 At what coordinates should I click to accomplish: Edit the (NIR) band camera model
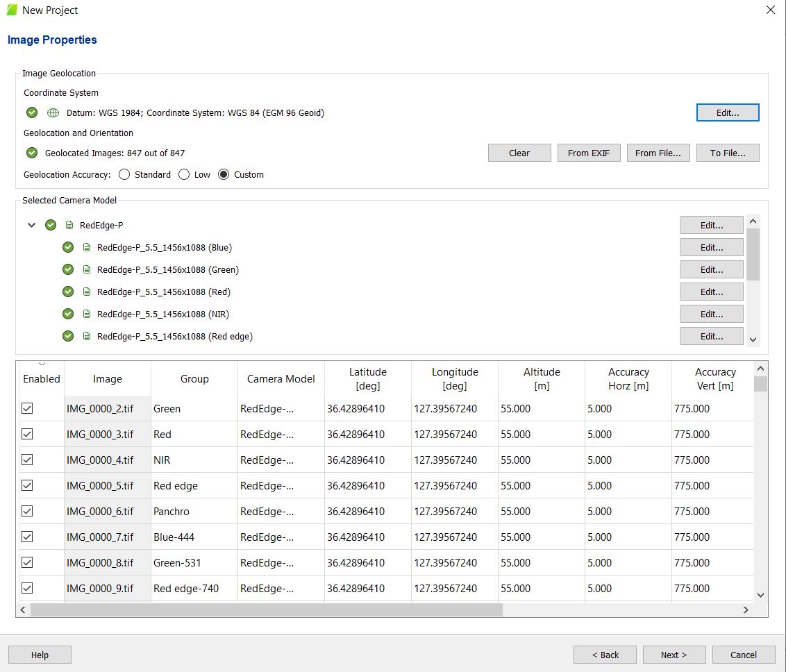tap(711, 314)
